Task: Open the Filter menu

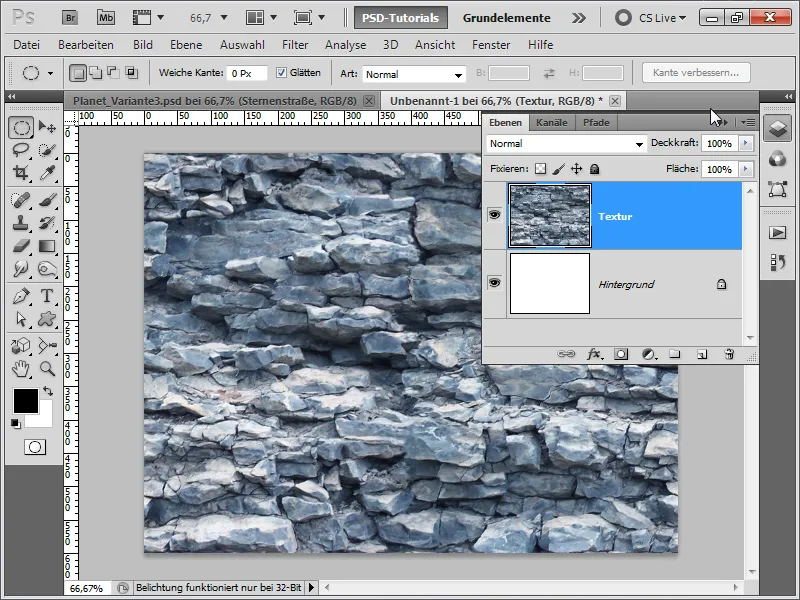Action: [295, 45]
